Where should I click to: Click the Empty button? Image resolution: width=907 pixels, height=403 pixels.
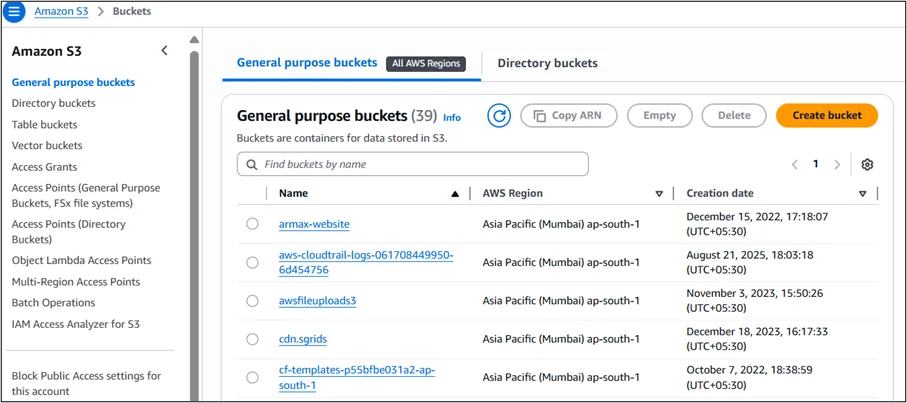(659, 115)
